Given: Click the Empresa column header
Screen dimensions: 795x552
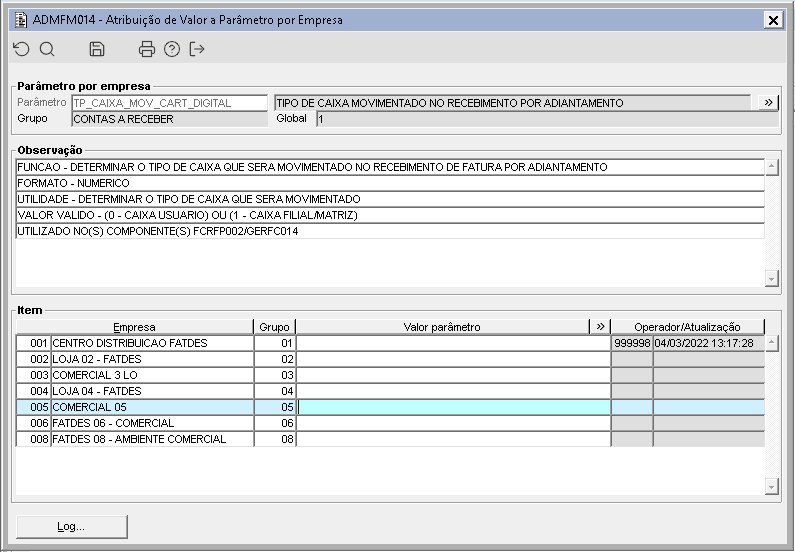Looking at the screenshot, I should pos(134,327).
